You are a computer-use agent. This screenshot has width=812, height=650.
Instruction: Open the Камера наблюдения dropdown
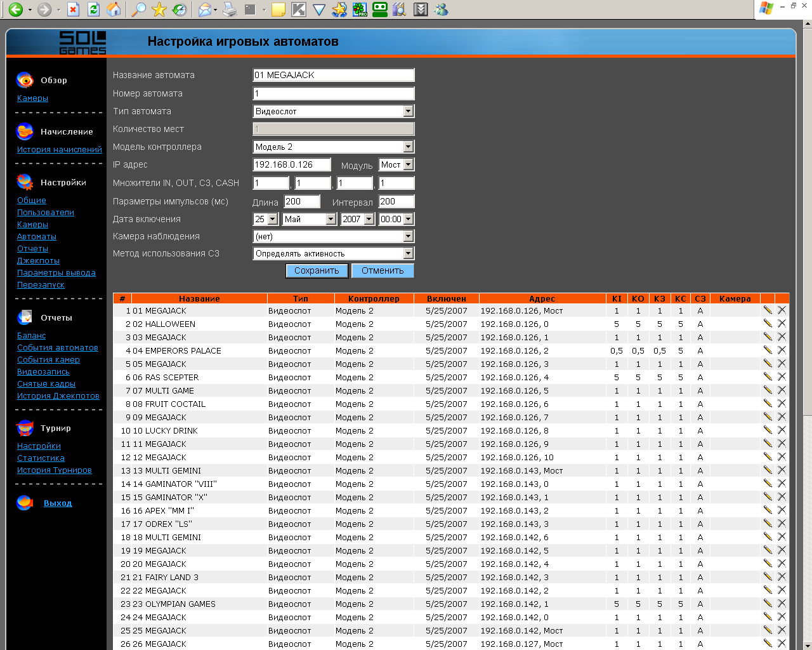click(334, 236)
